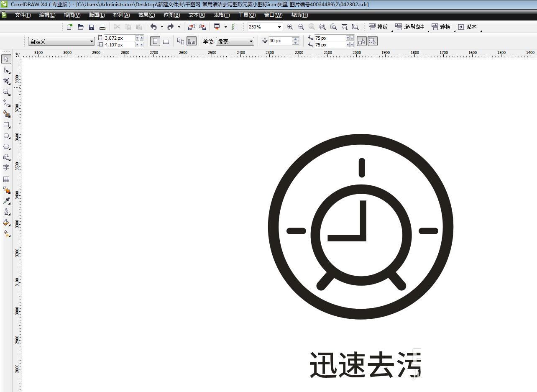Open the zoom level dropdown showing 250%

point(279,27)
